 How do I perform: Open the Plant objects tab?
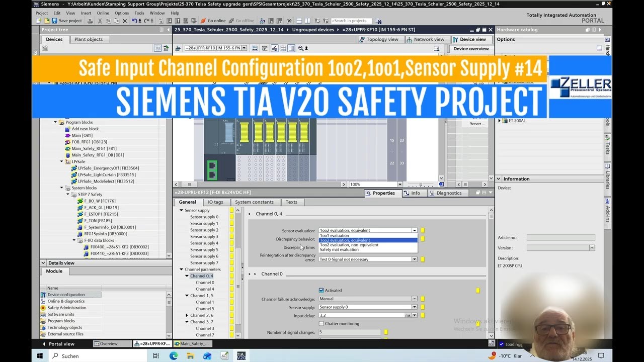coord(89,39)
